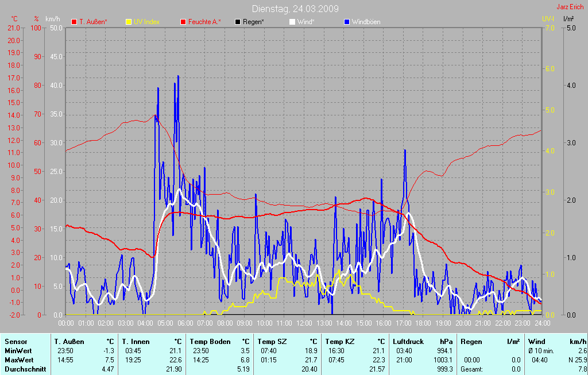Click the '21.57' Temp KZ average value
Screen dimensions: 588x375
pyautogui.click(x=378, y=369)
